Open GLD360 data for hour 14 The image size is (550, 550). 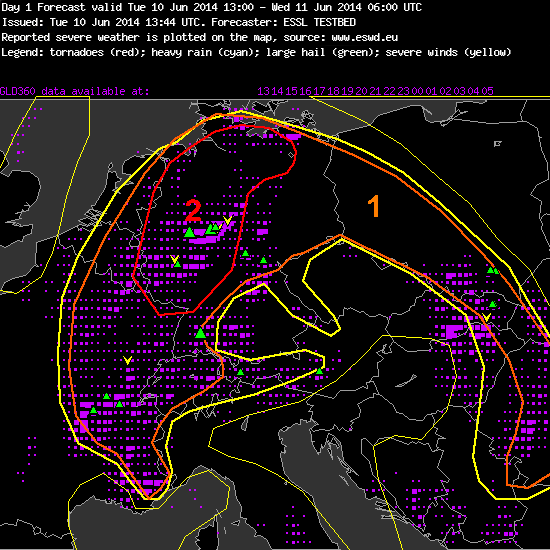pos(277,91)
